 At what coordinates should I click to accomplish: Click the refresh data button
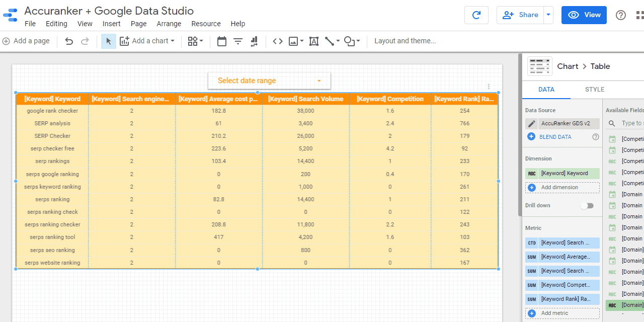tap(476, 15)
